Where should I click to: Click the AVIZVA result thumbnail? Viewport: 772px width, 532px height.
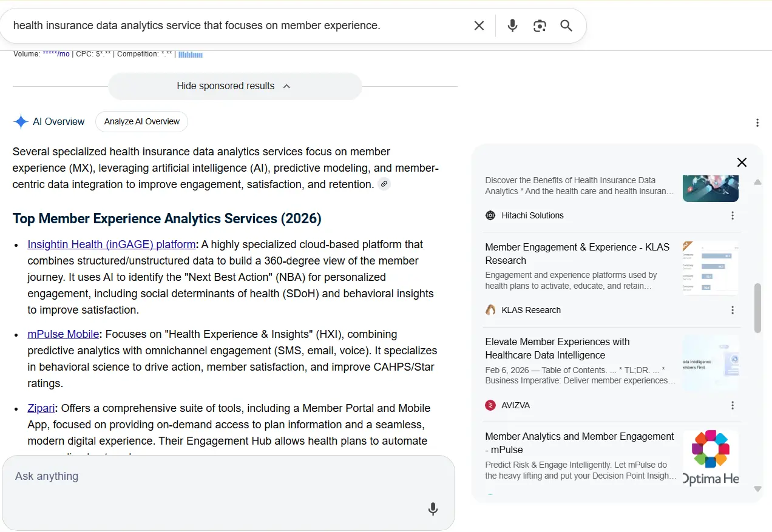711,363
